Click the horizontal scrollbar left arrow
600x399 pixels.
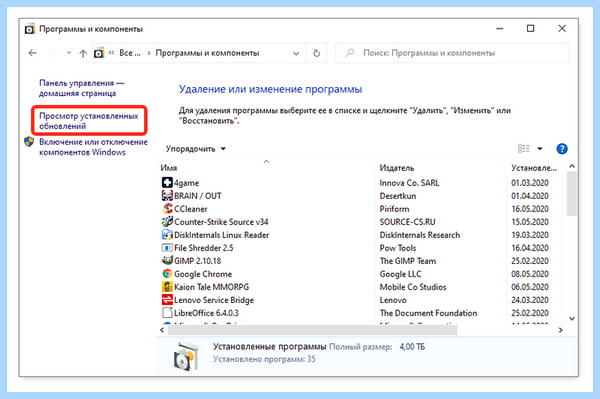pos(162,330)
